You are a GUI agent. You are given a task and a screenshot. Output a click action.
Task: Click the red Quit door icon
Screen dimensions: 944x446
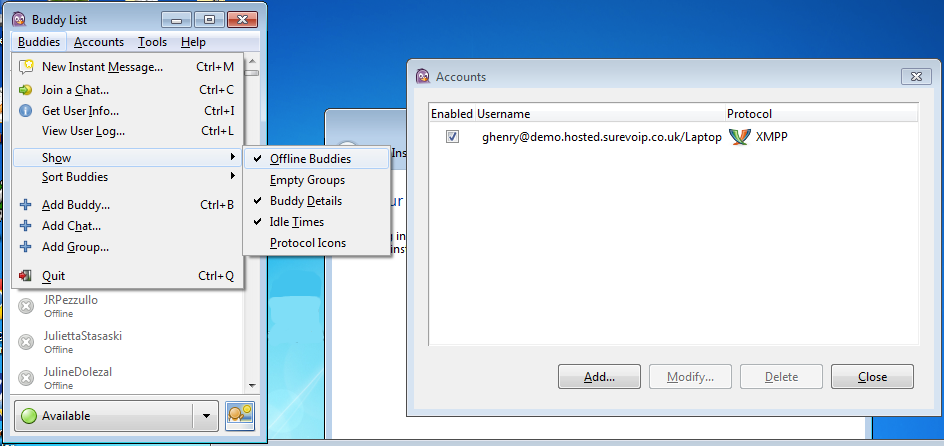[x=25, y=276]
